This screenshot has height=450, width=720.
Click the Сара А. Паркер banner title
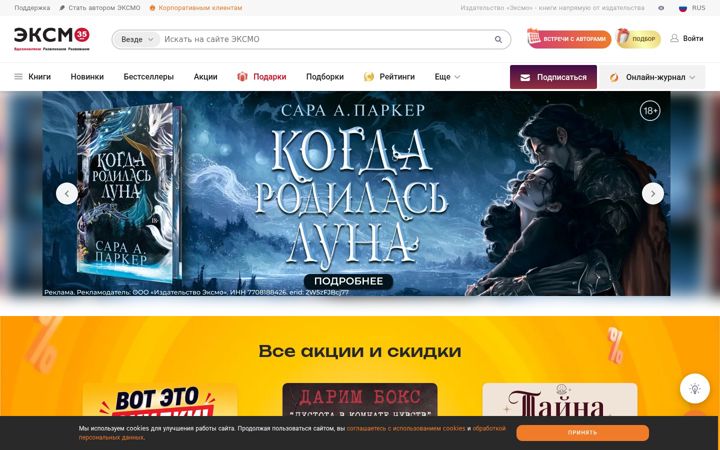click(x=353, y=110)
